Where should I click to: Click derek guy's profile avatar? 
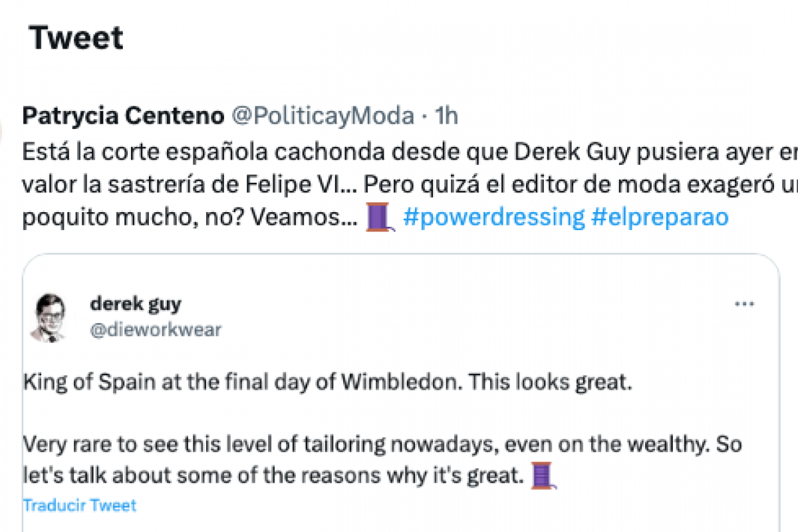47,317
